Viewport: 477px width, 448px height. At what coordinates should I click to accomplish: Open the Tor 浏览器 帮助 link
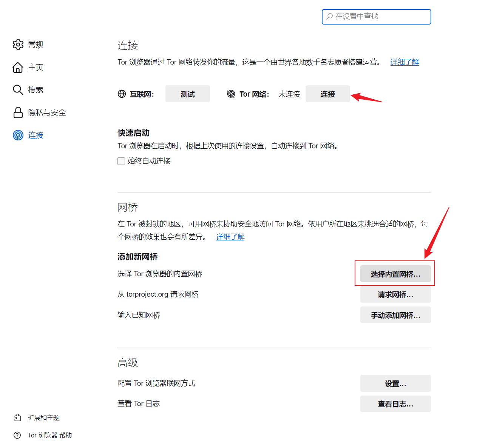click(x=50, y=435)
